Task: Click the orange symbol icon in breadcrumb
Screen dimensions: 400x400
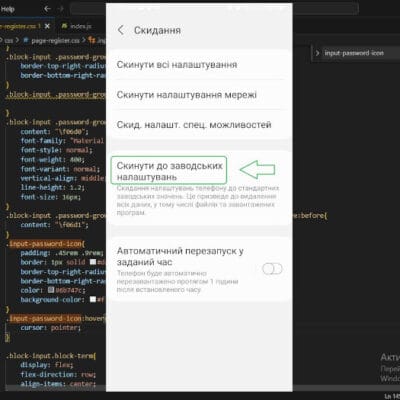Action: [92, 41]
